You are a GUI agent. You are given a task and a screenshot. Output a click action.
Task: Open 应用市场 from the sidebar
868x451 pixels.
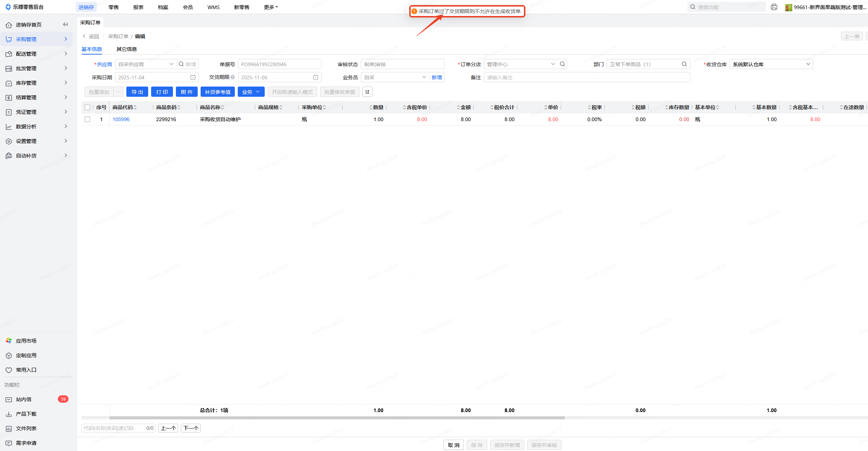[26, 341]
